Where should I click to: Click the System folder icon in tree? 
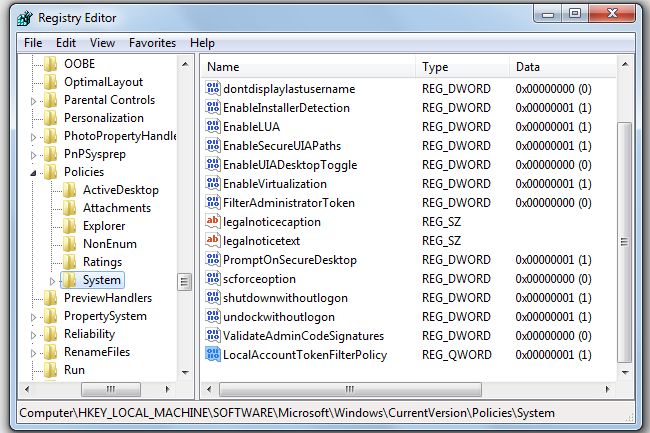click(70, 280)
